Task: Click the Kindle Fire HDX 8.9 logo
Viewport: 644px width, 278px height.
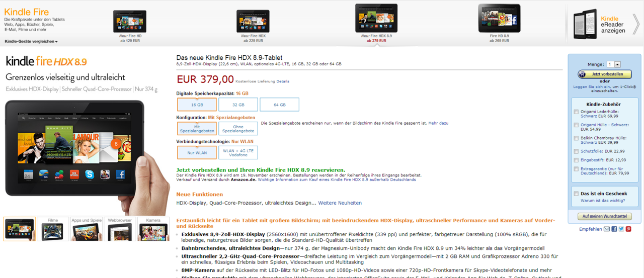Action: pos(46,62)
